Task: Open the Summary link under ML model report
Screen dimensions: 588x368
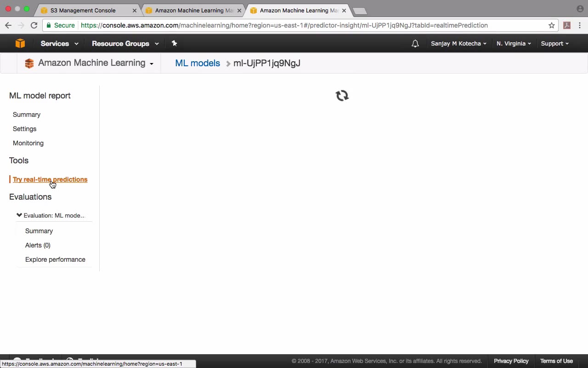Action: coord(27,115)
